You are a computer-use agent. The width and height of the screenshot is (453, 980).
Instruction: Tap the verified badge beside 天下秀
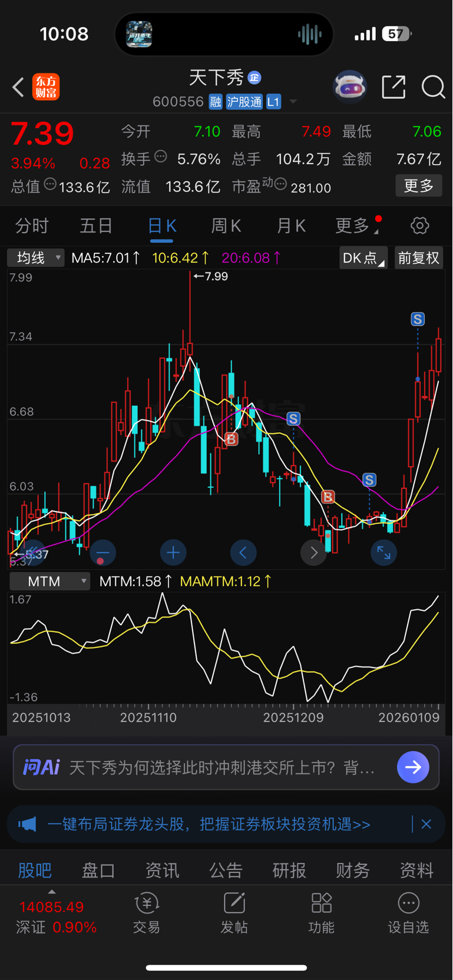coord(254,77)
